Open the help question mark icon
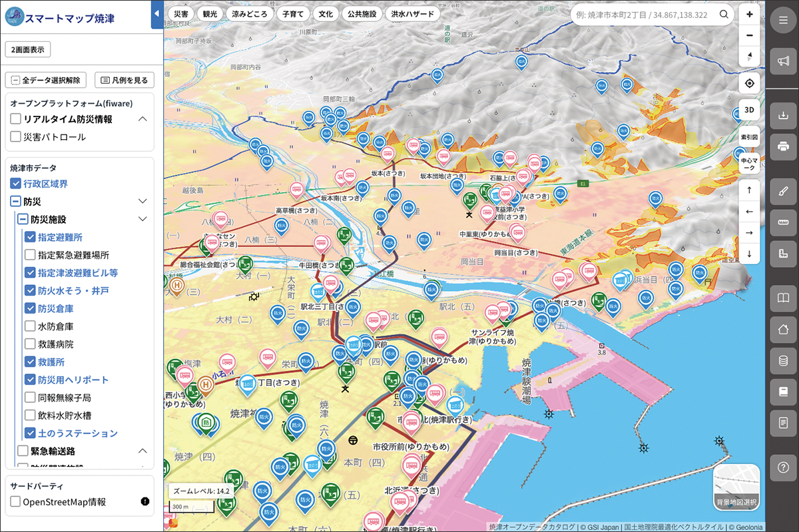The height and width of the screenshot is (532, 799). click(x=782, y=467)
